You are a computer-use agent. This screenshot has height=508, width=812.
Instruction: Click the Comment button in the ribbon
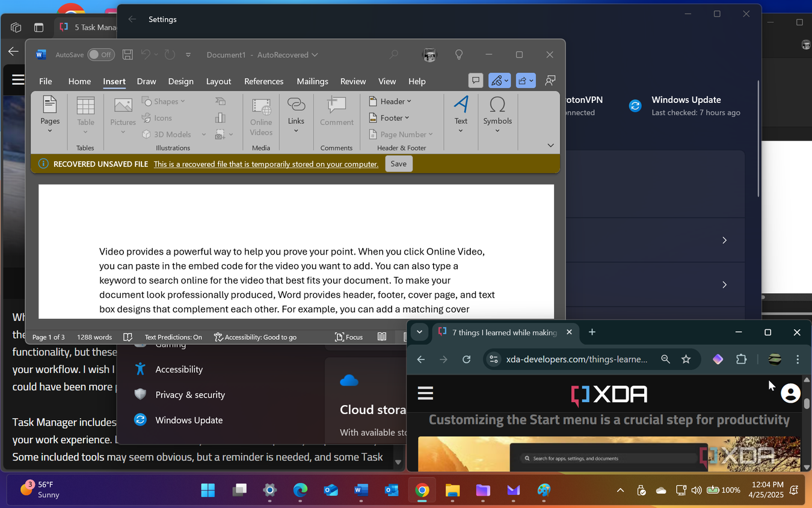pos(336,112)
